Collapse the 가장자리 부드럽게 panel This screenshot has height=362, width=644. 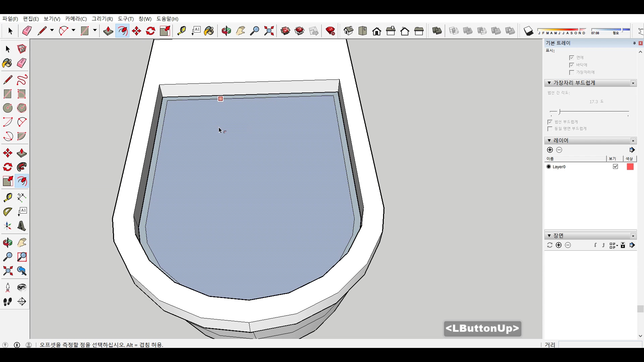[x=549, y=83]
